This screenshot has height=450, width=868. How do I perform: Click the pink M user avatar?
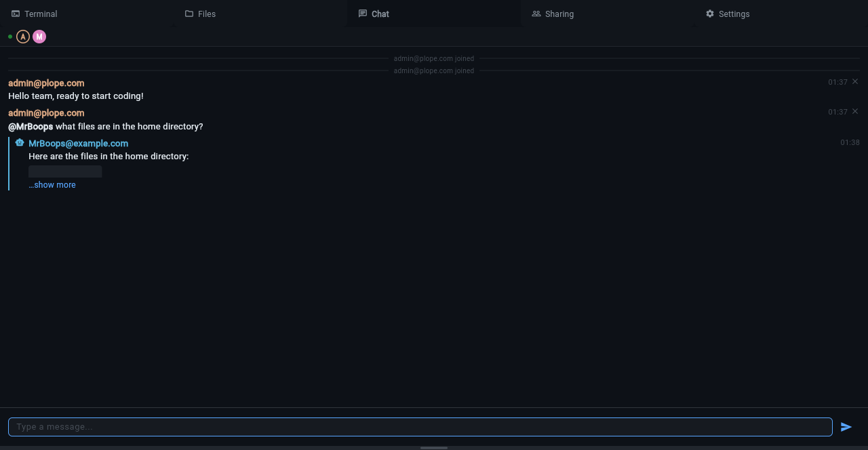pos(39,37)
